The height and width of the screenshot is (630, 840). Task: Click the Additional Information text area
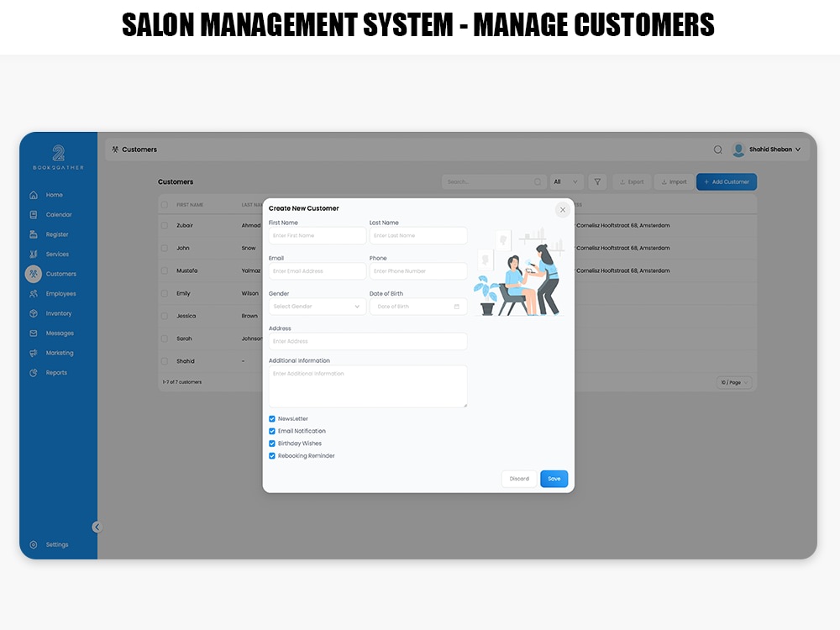368,386
